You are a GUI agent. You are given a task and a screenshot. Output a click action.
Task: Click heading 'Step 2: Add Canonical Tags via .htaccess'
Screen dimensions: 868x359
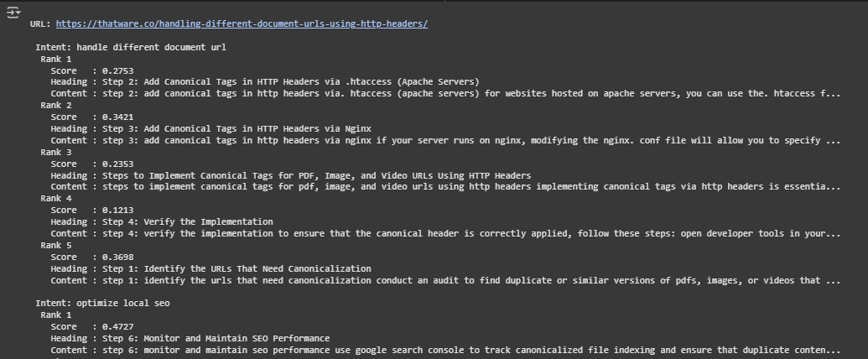(x=291, y=81)
